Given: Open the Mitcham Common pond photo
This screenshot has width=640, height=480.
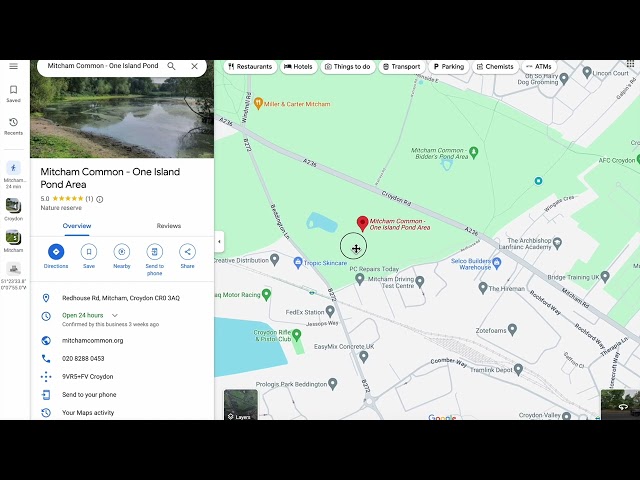Looking at the screenshot, I should (122, 118).
